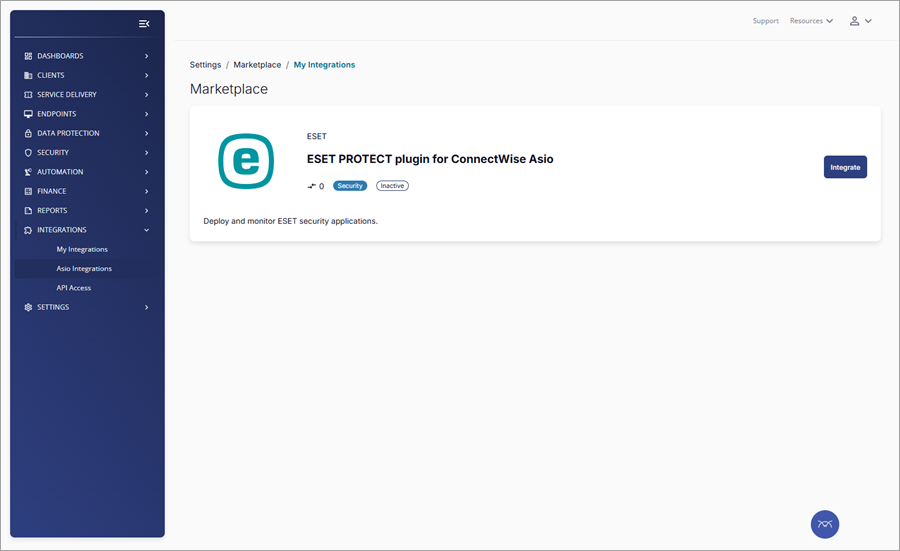The height and width of the screenshot is (551, 900).
Task: Expand the Clients menu chevron
Action: pos(146,75)
